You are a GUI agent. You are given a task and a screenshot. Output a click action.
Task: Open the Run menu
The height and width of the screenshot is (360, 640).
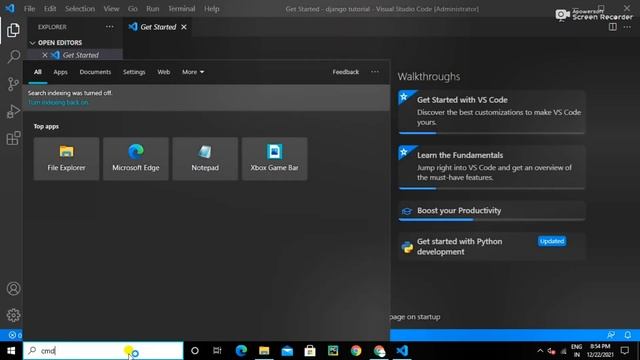(153, 9)
